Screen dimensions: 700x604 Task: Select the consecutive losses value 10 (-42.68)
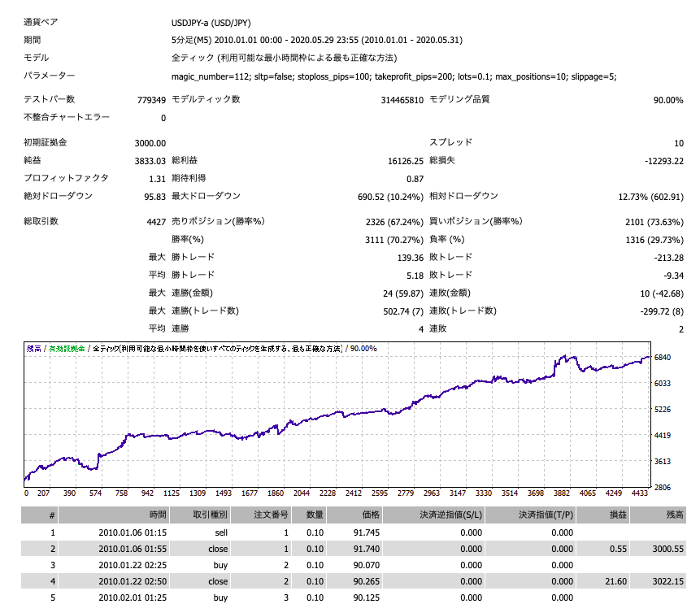point(662,293)
